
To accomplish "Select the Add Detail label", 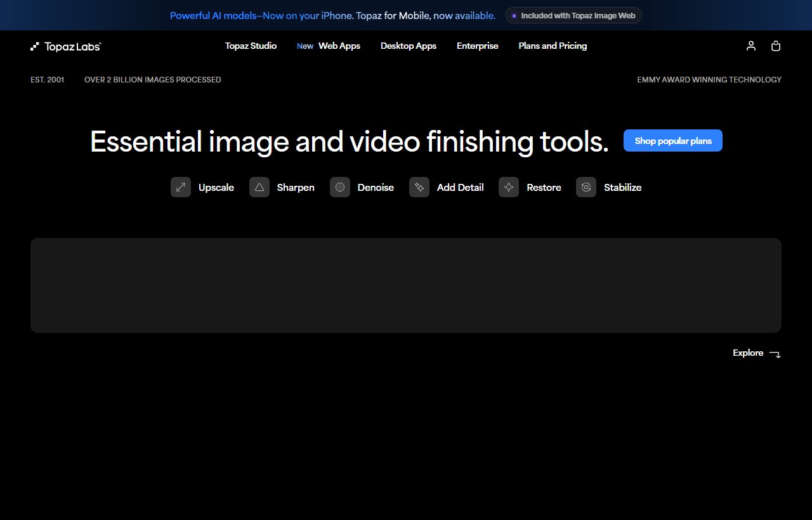I will tap(461, 187).
